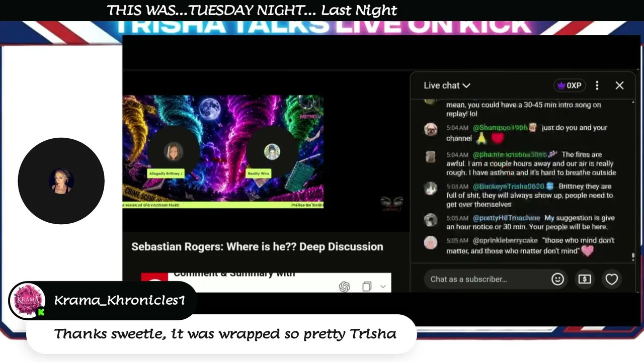Open the Live chat mode dropdown
This screenshot has height=362, width=644.
(447, 85)
